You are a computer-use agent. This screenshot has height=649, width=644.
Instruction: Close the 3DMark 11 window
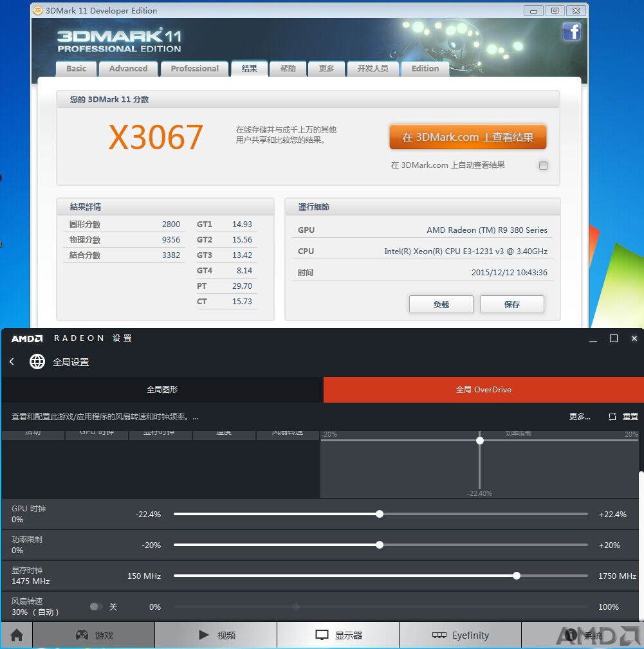(576, 11)
